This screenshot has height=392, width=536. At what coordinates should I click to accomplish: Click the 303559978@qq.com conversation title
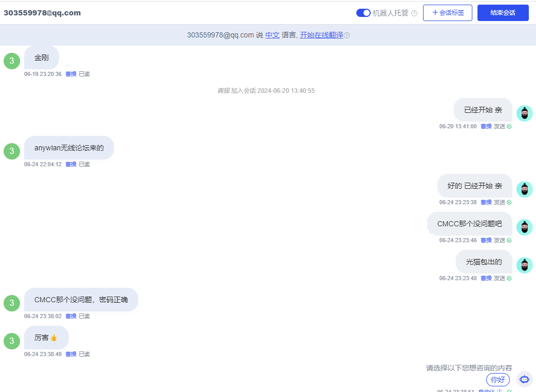[x=42, y=13]
